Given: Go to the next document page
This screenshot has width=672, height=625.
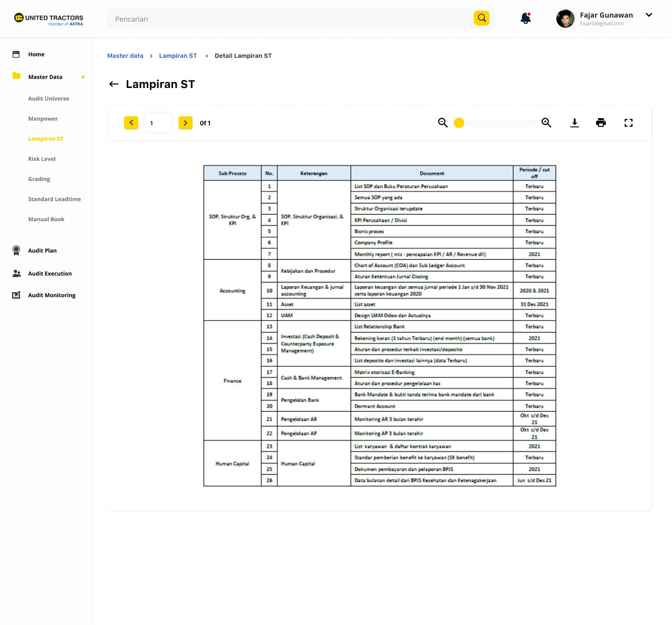Looking at the screenshot, I should pyautogui.click(x=186, y=123).
